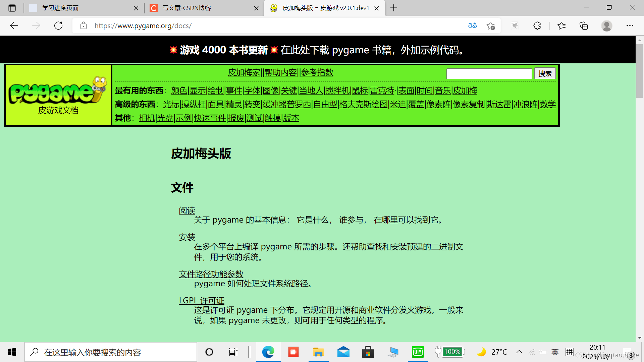Open the browser extensions puzzle icon
This screenshot has height=362, width=644.
[x=537, y=26]
